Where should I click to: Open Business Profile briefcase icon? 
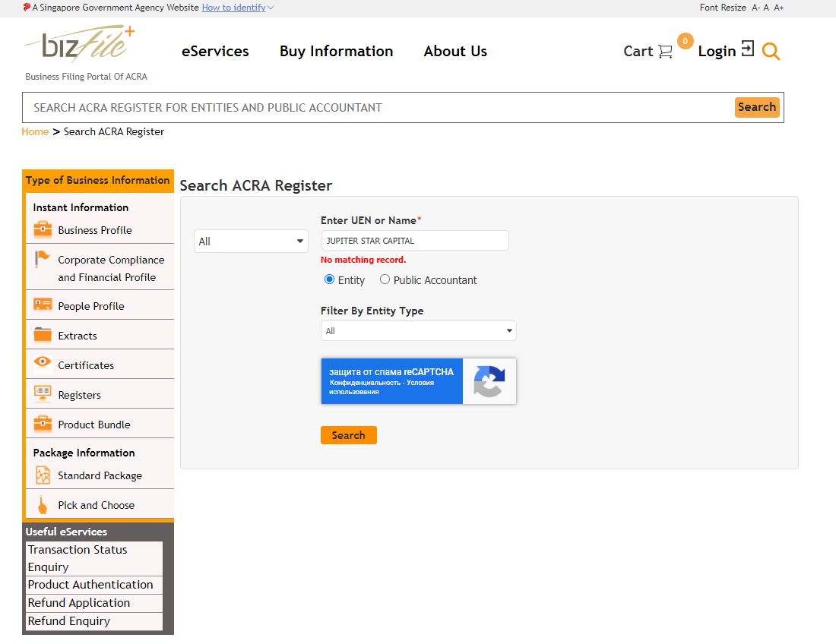point(43,229)
